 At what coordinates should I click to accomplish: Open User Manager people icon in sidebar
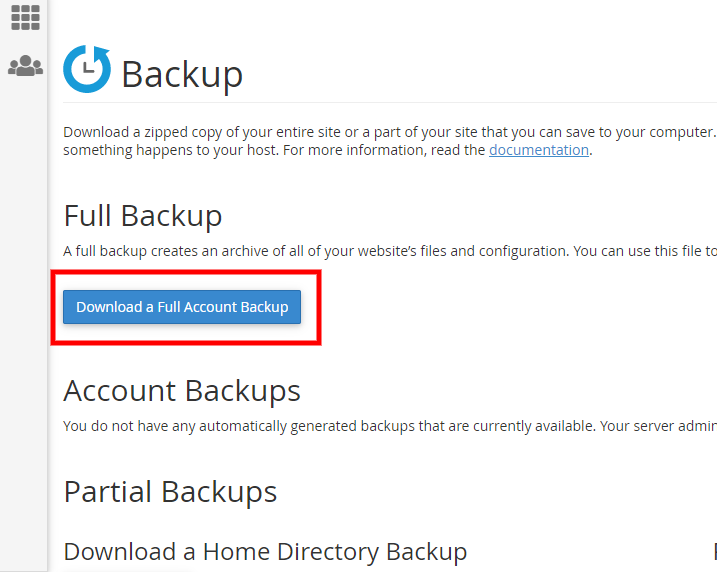tap(26, 66)
